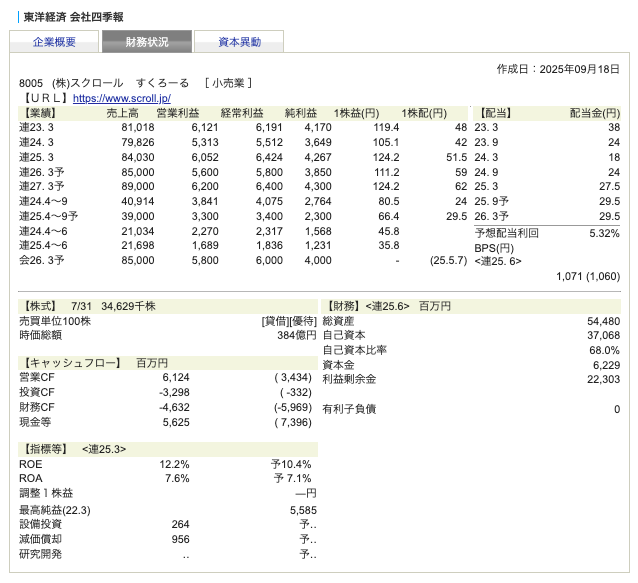The width and height of the screenshot is (638, 583).
Task: Open the www.scroll.jp URL link
Action: coord(121,98)
